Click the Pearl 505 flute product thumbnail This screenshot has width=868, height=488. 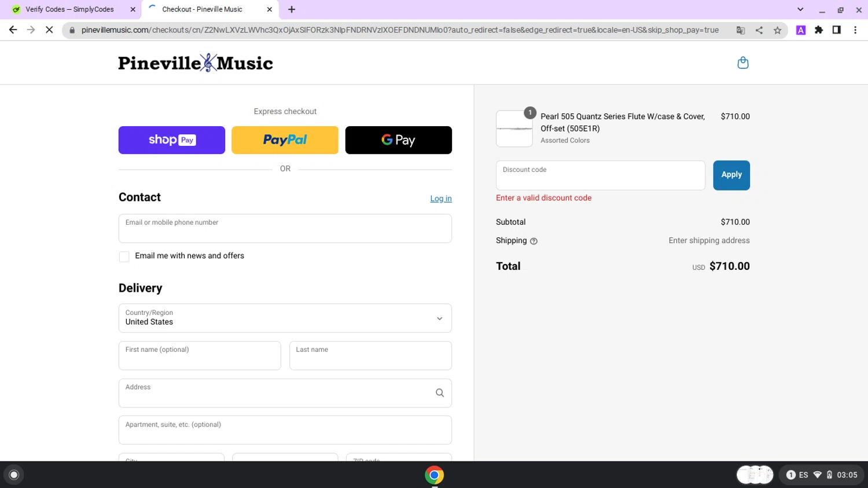(x=514, y=129)
